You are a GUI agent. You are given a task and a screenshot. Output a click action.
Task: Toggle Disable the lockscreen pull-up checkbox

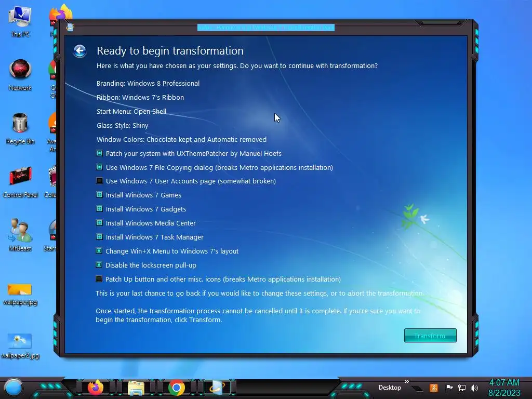(x=99, y=264)
